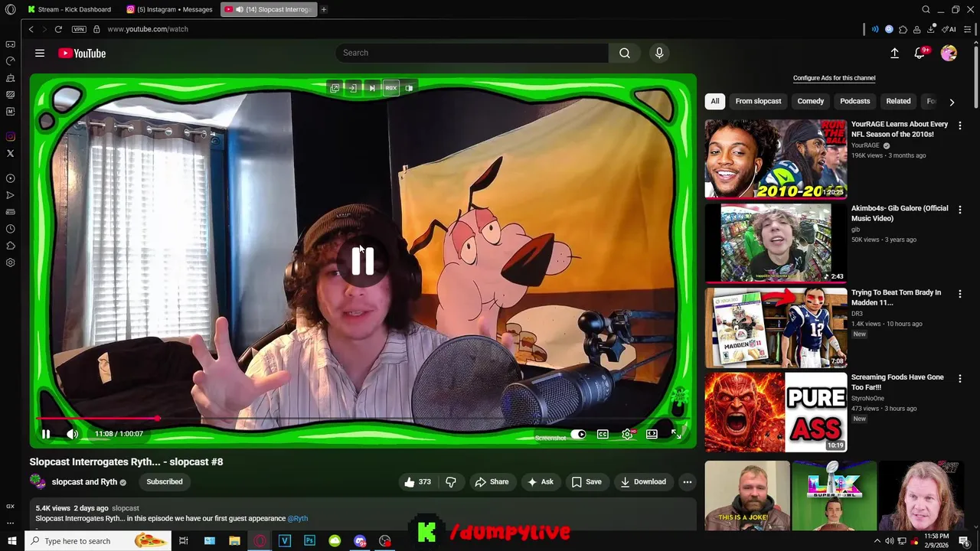Open options for Madden 11 Tom Brady video
Image resolution: width=980 pixels, height=551 pixels.
960,294
